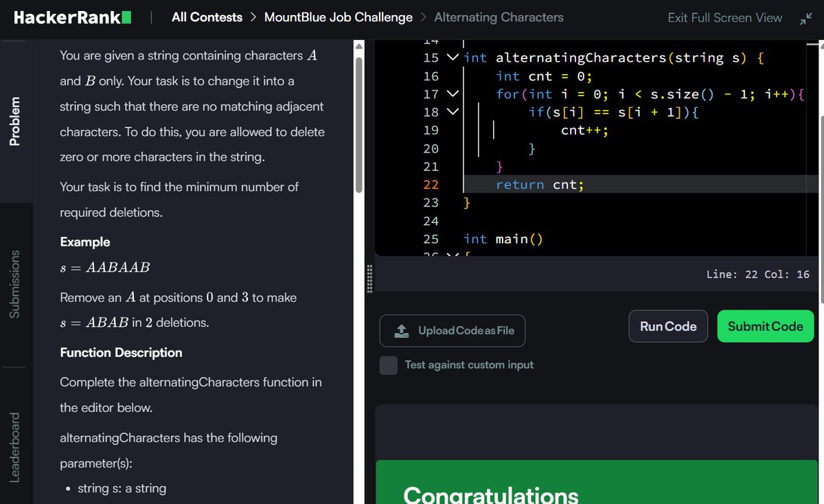
Task: Click the 'return cnt;' code line
Action: (540, 185)
